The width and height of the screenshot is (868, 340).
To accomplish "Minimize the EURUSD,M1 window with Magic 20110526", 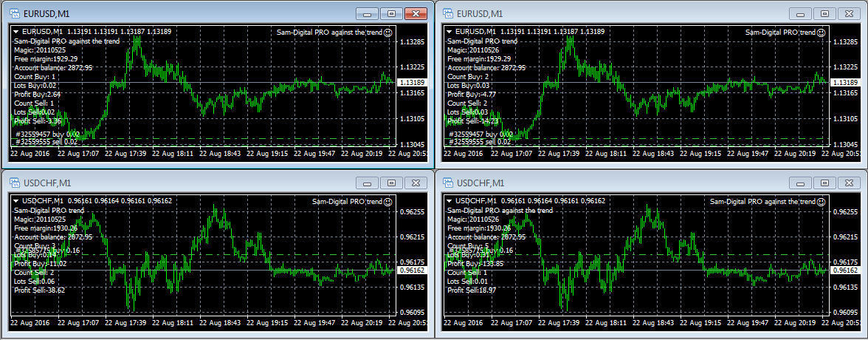I will click(800, 14).
